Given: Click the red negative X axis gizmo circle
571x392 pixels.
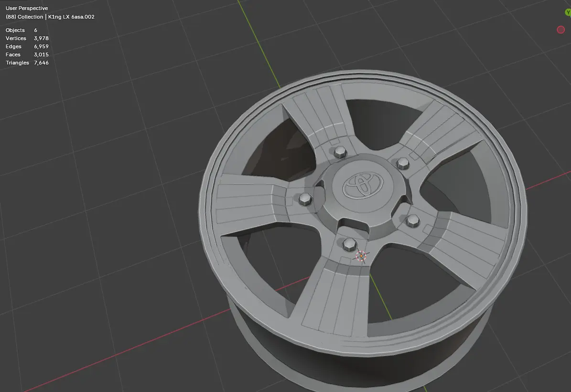Looking at the screenshot, I should tap(561, 30).
